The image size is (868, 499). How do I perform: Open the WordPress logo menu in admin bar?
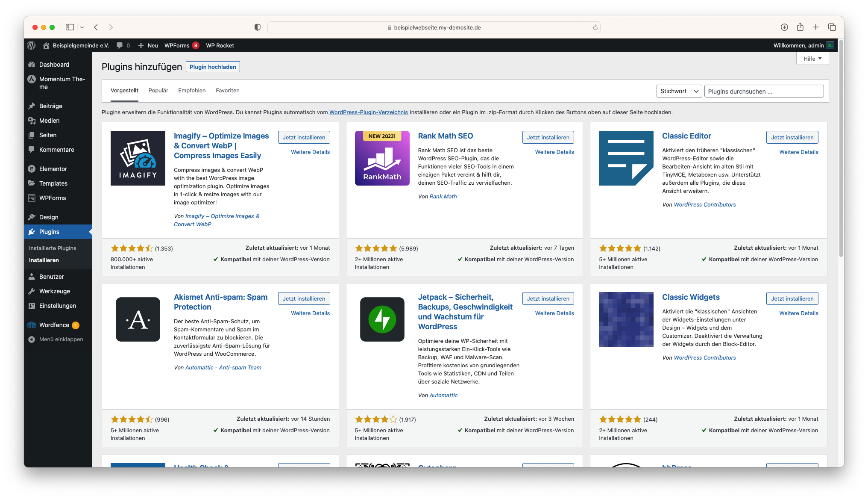tap(31, 45)
